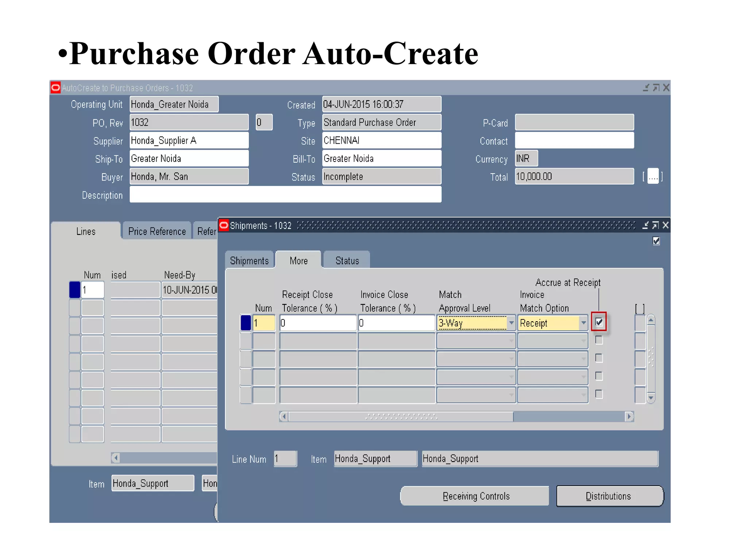Open Invoice Match Option dropdown in second row
This screenshot has height=560, width=747.
[584, 341]
